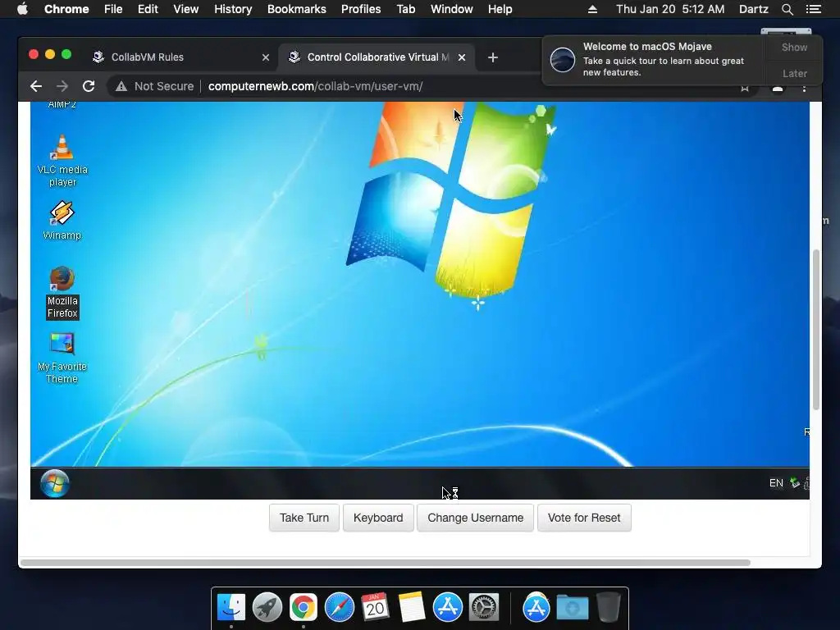Screen dimensions: 840x630
Task: Click Chrome's forward arrow
Action: point(62,86)
